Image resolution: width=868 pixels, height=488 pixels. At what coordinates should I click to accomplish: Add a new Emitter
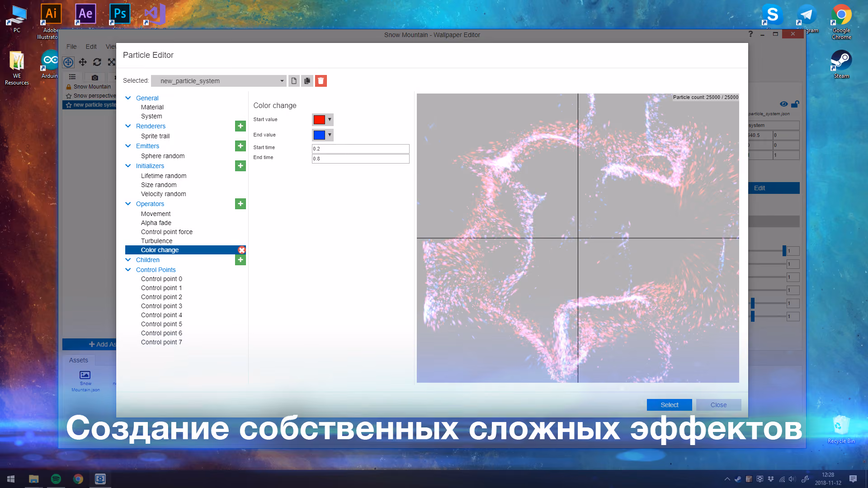(241, 146)
